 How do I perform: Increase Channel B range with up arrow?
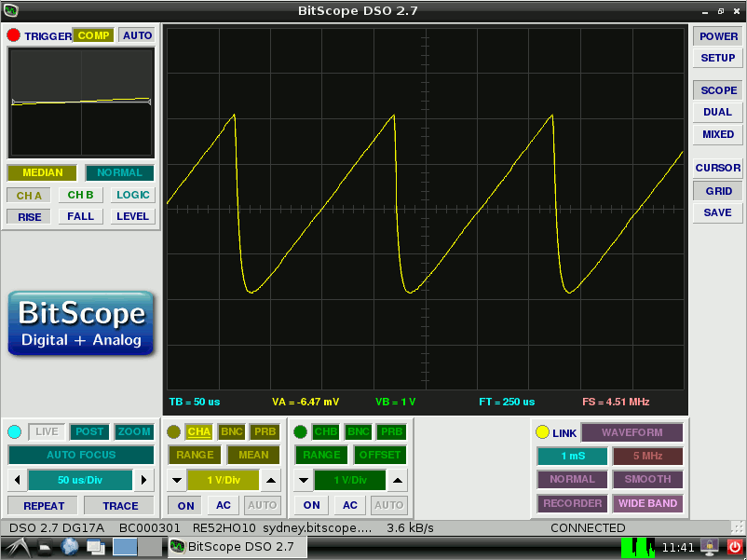(397, 481)
